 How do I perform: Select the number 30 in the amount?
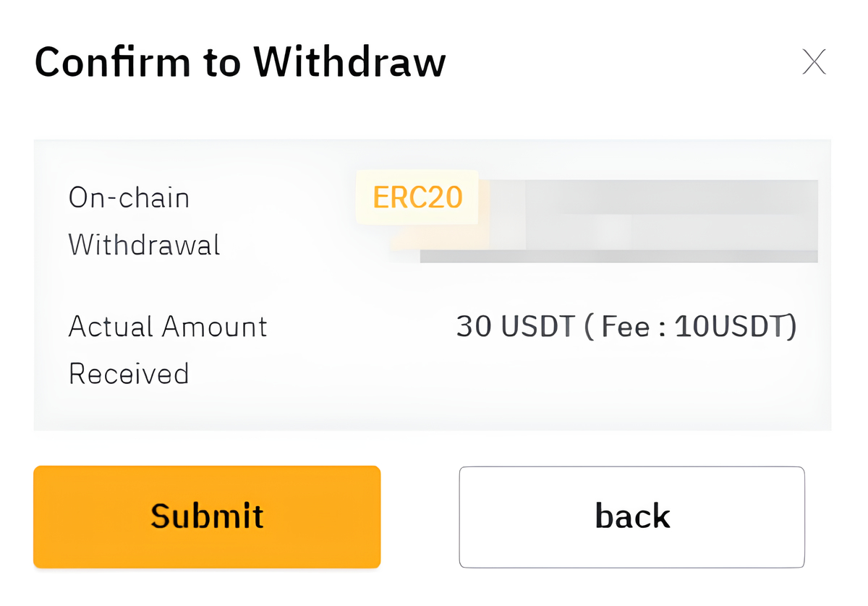point(474,327)
